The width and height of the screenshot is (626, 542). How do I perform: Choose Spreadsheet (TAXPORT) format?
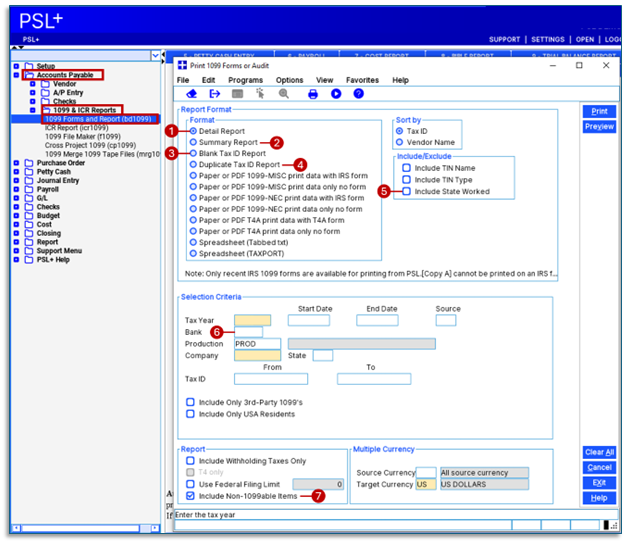point(193,253)
